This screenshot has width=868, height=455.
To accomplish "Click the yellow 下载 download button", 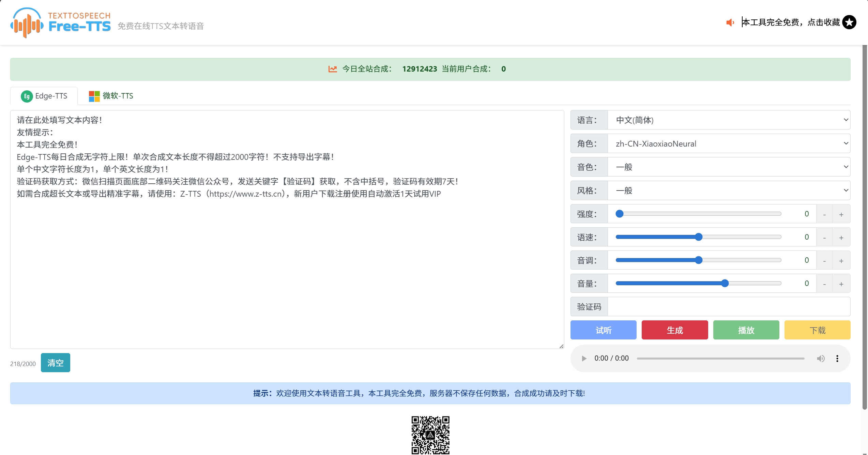I will pos(817,330).
